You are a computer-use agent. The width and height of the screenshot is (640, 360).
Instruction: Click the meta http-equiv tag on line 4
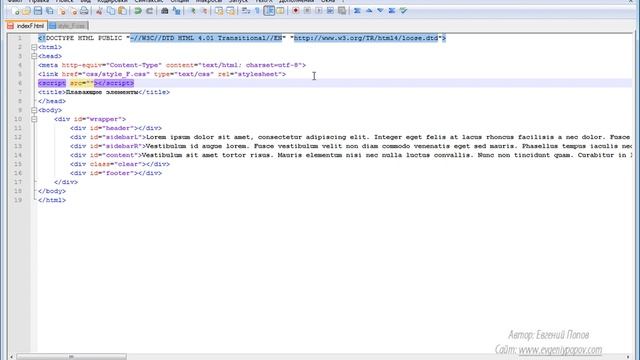tap(172, 65)
